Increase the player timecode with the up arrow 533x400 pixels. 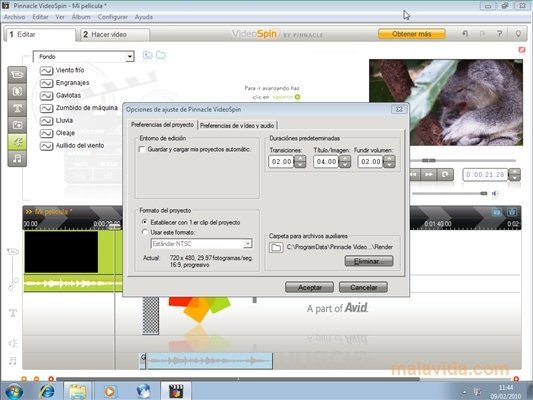pyautogui.click(x=515, y=172)
